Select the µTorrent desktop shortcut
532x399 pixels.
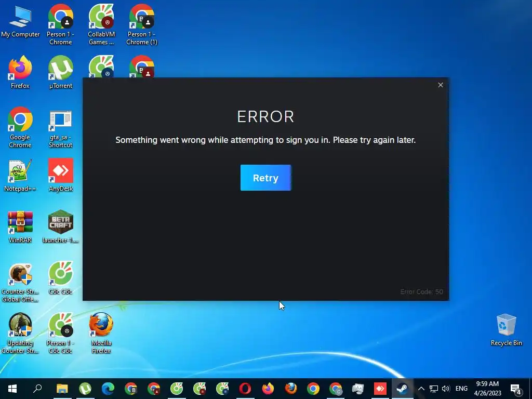[60, 73]
